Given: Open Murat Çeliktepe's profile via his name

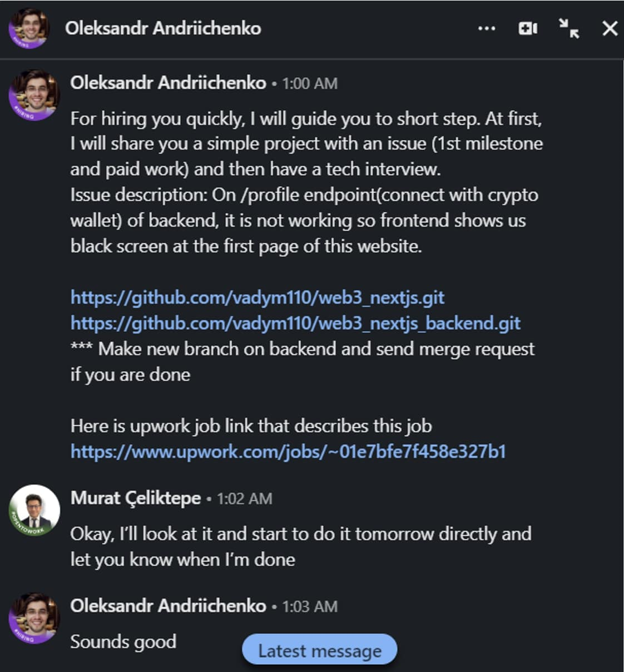Looking at the screenshot, I should (x=136, y=498).
